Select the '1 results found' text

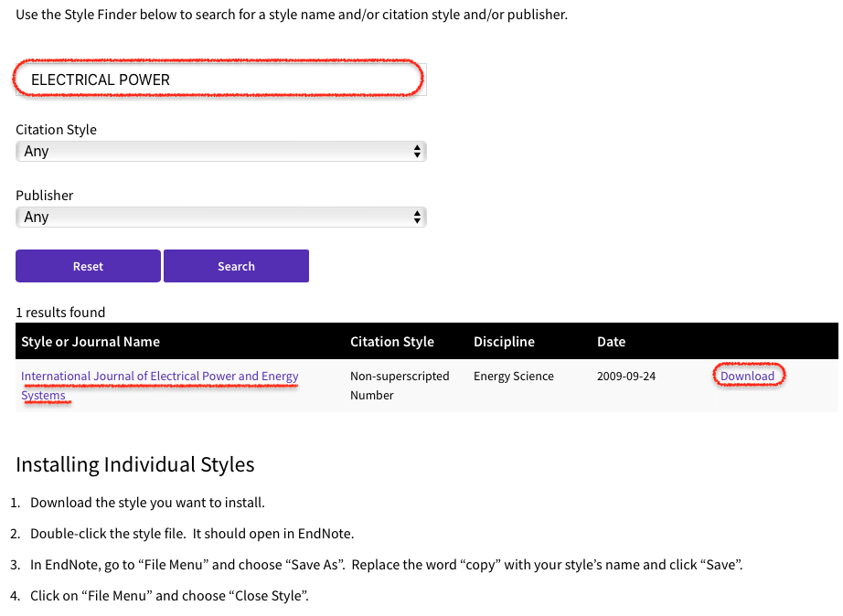(x=60, y=313)
